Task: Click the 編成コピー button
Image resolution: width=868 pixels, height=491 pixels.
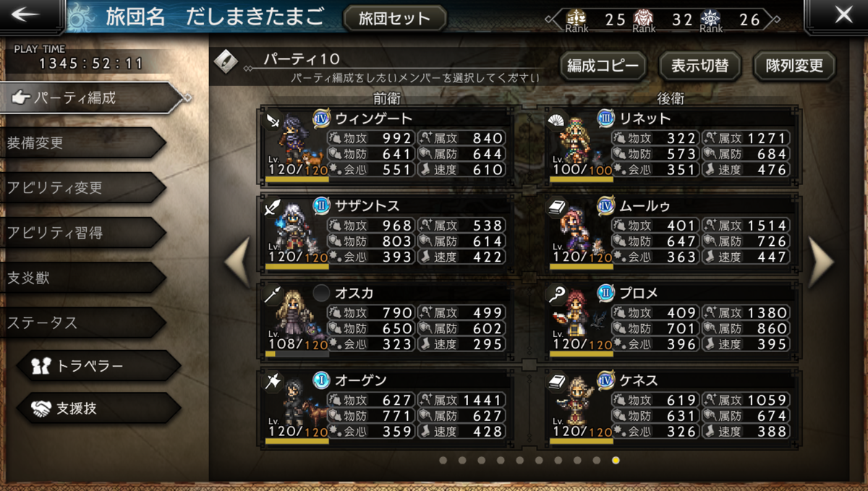Action: (603, 66)
